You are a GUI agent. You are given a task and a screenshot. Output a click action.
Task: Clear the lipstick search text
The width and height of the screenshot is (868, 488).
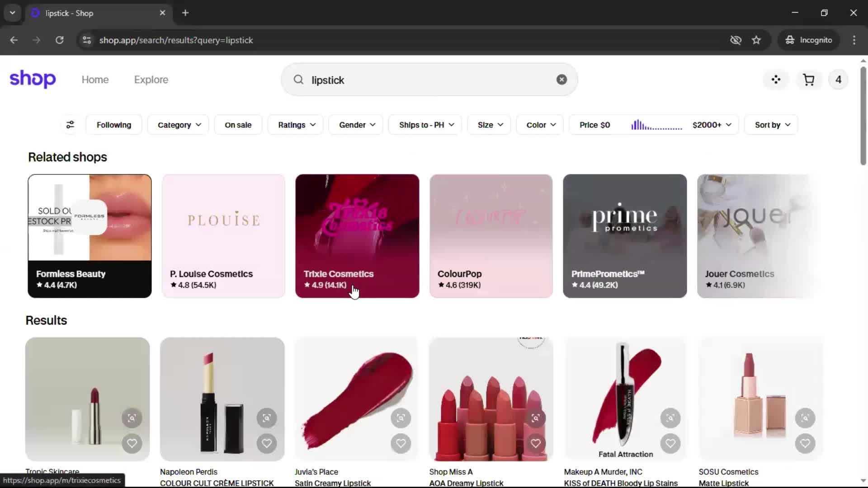click(561, 80)
